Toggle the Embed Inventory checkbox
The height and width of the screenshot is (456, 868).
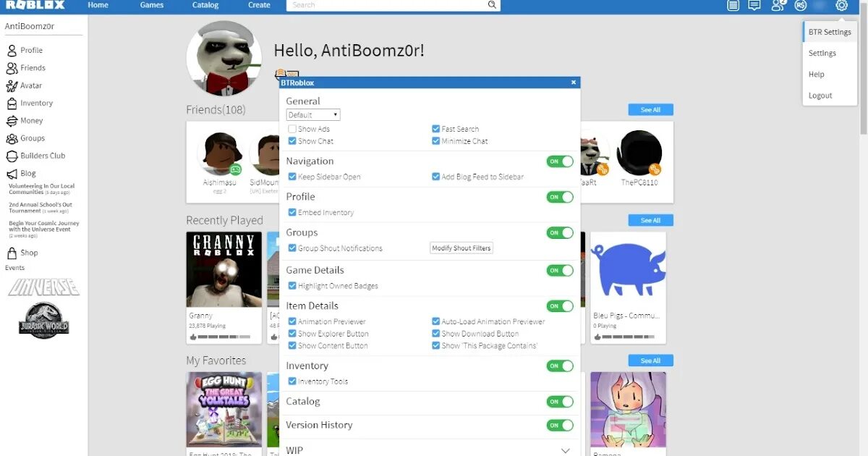tap(292, 213)
